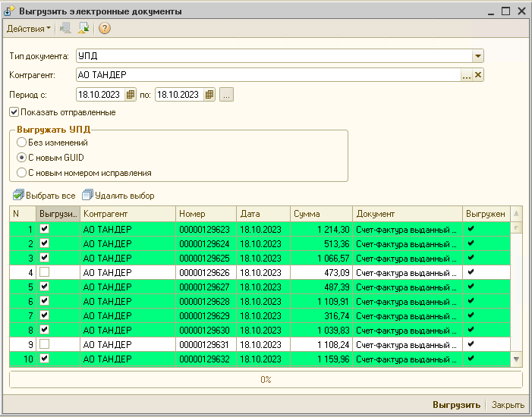Click Счет-фактура выданный cell in row 6

pos(408,302)
